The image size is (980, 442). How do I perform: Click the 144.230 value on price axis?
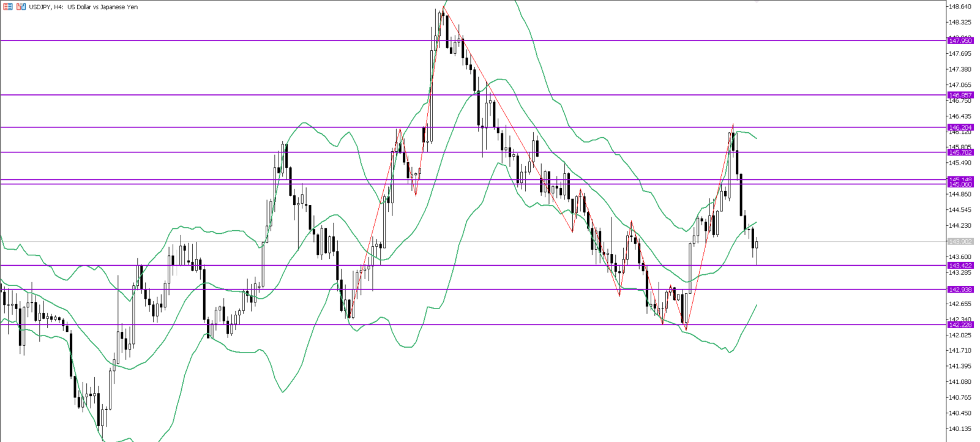click(959, 226)
